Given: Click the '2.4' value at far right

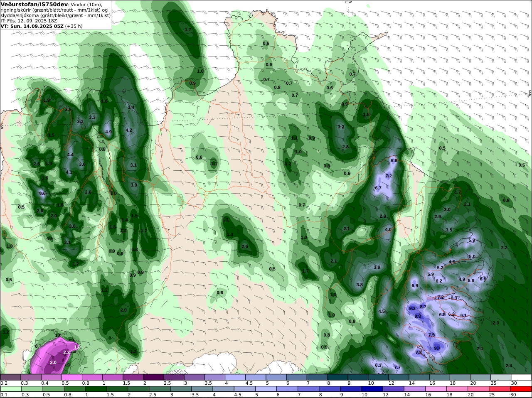Looking at the screenshot, I should 509,365.
